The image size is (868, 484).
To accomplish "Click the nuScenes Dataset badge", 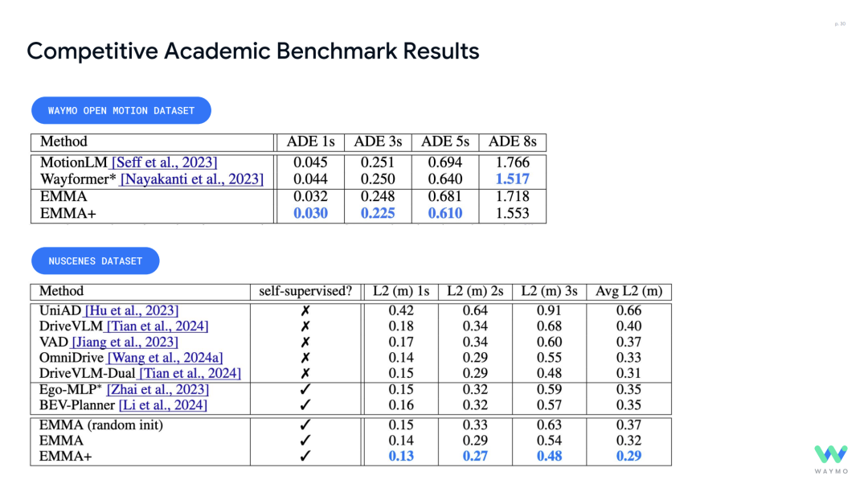I will tap(95, 260).
